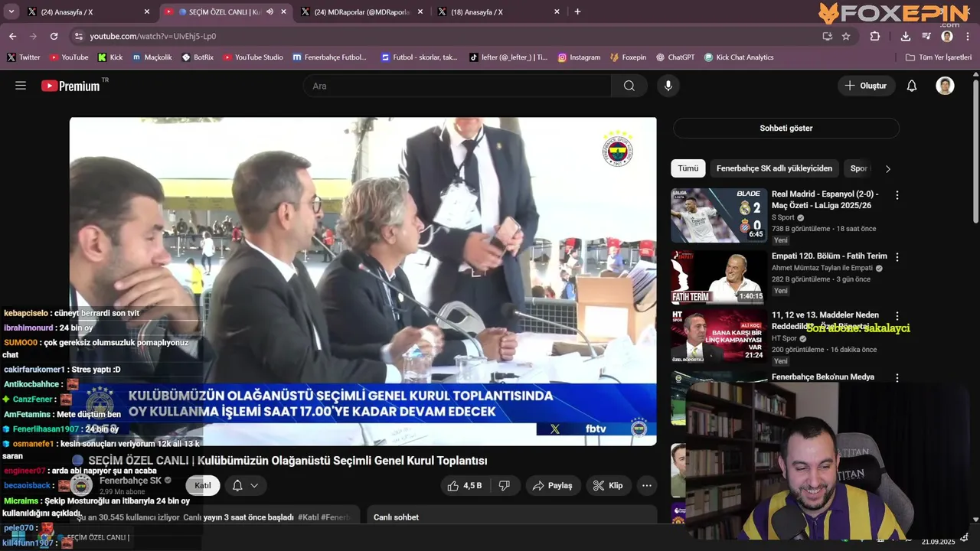The width and height of the screenshot is (980, 551).
Task: Click the #Katıl hashtag link
Action: click(309, 517)
